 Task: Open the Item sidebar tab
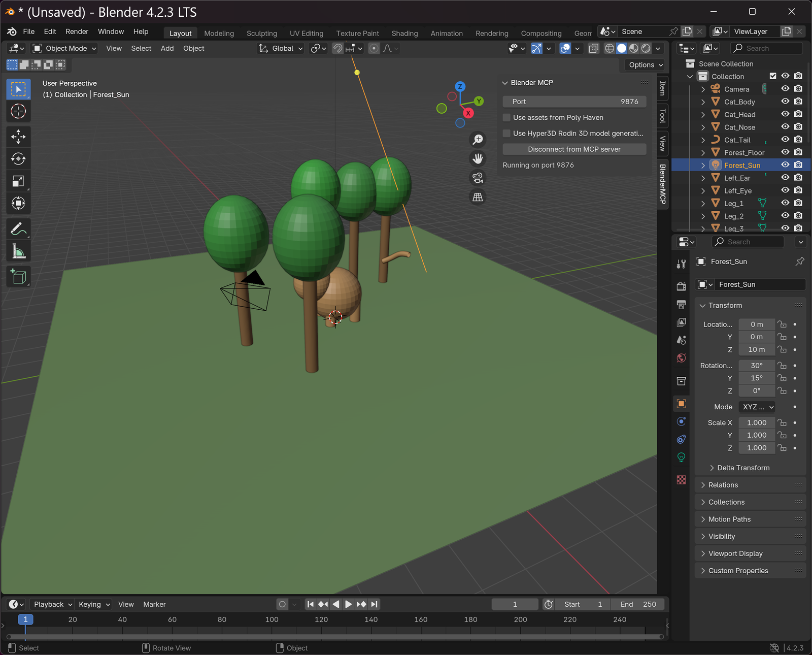click(x=662, y=88)
